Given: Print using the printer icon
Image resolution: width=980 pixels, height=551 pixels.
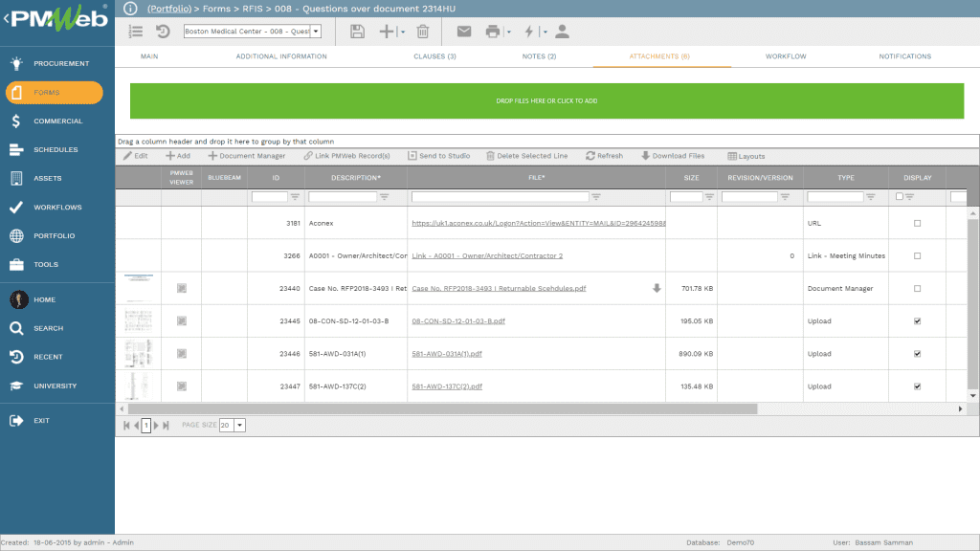Looking at the screenshot, I should (x=493, y=32).
